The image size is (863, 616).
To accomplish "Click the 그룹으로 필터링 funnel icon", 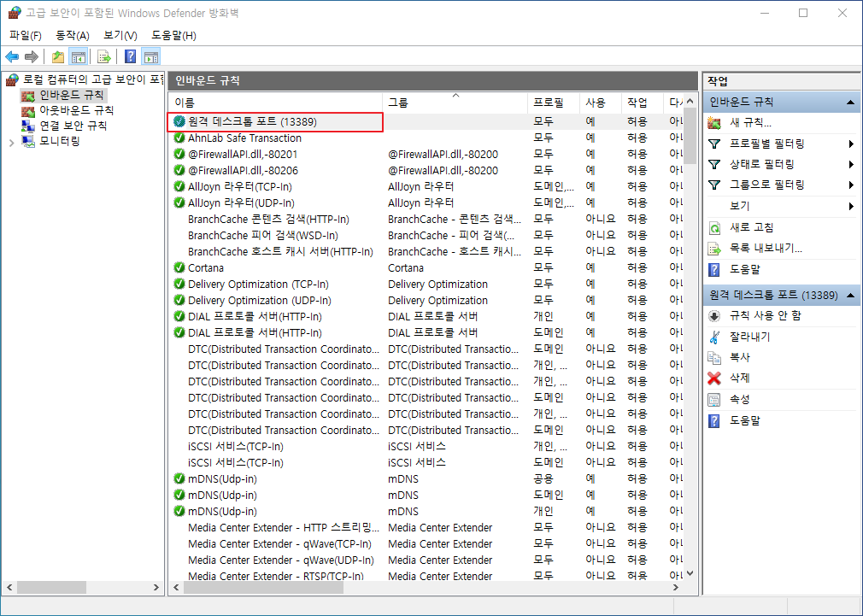I will tap(714, 185).
